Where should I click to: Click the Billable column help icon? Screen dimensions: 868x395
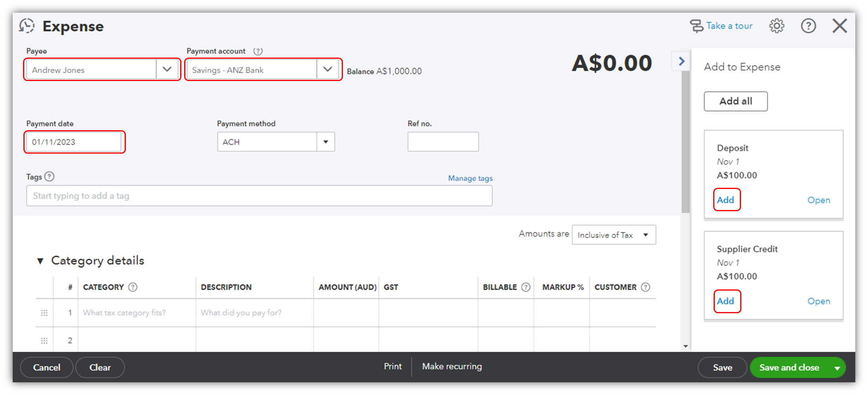526,287
